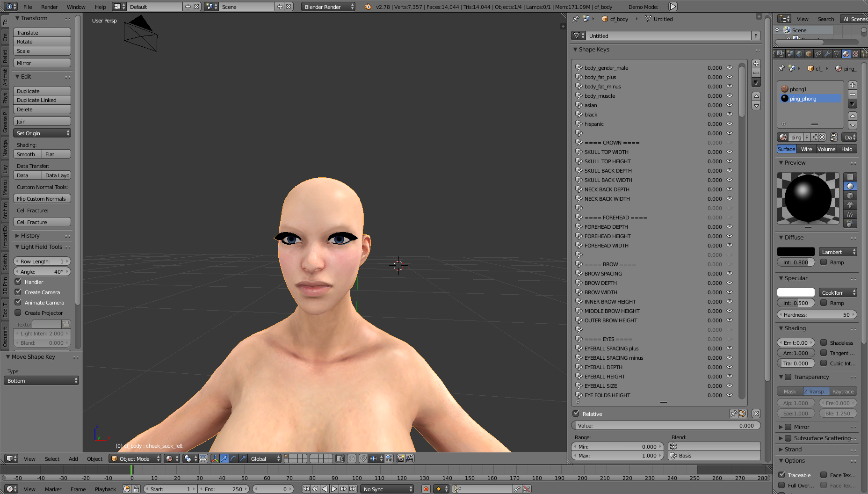Click the red record auto-keying button
This screenshot has height=494, width=868.
click(426, 489)
